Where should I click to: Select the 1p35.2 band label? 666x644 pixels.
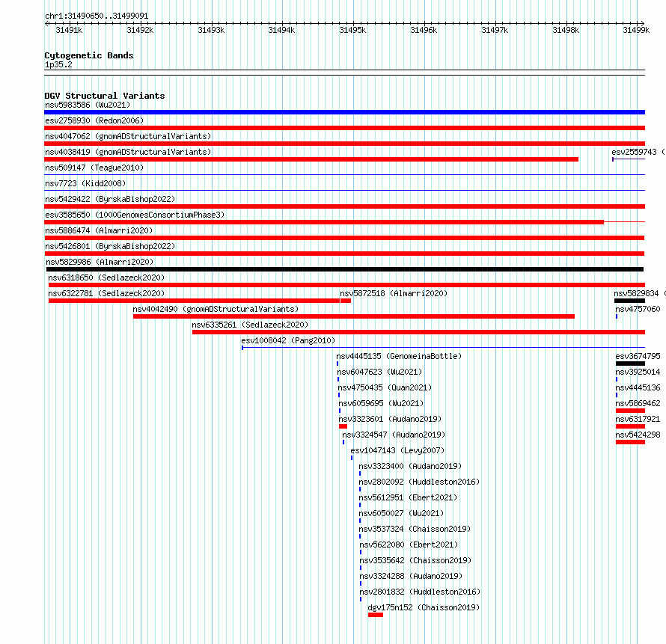click(x=58, y=64)
